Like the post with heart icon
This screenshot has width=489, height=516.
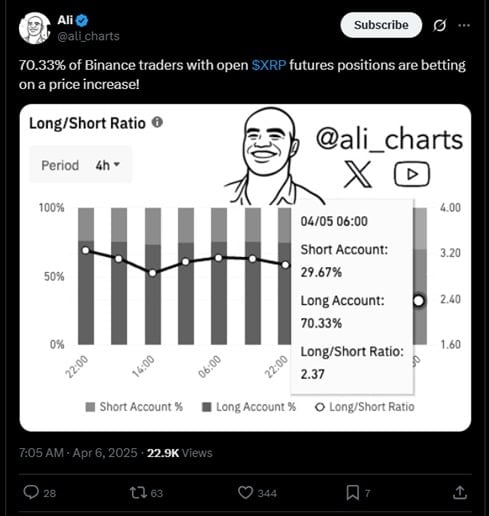pyautogui.click(x=245, y=493)
